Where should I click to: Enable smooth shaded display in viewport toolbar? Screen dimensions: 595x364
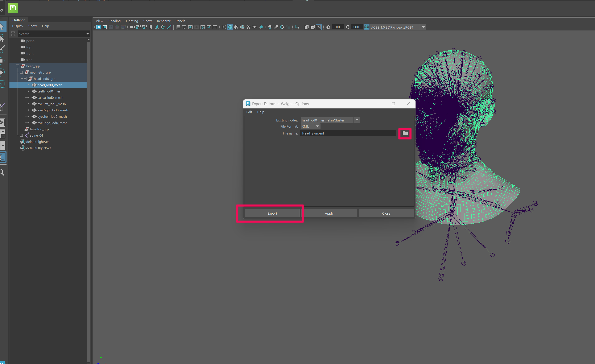pos(230,27)
